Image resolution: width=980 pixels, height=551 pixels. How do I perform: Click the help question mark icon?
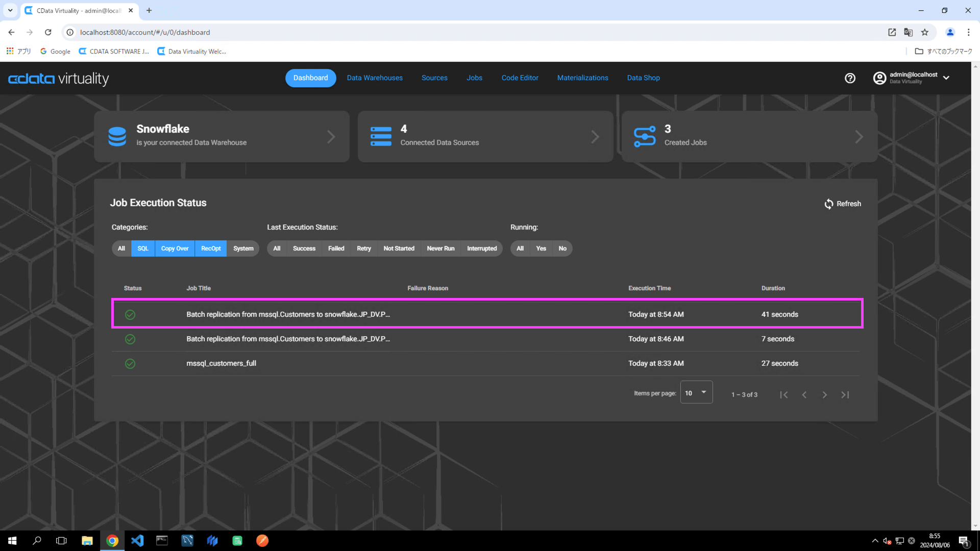(850, 78)
